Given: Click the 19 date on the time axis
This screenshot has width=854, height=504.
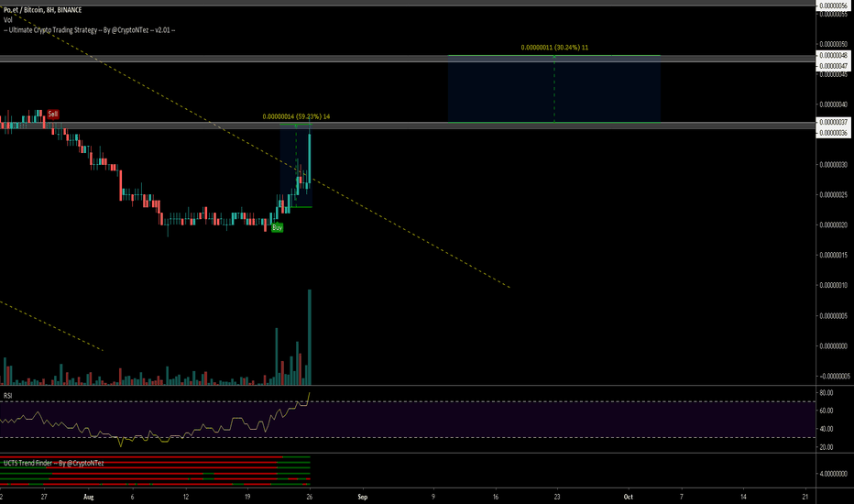Looking at the screenshot, I should coord(247,497).
